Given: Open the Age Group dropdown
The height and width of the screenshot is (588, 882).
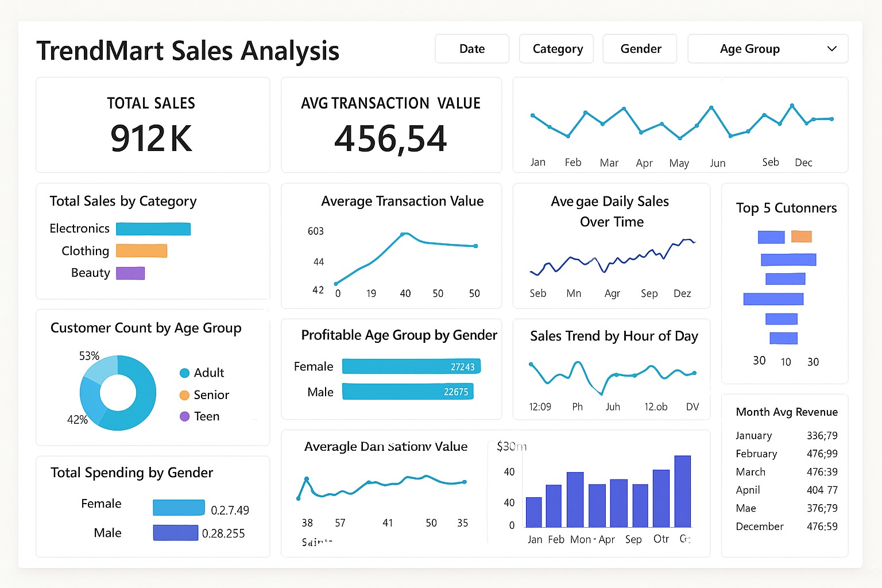Looking at the screenshot, I should [x=767, y=49].
